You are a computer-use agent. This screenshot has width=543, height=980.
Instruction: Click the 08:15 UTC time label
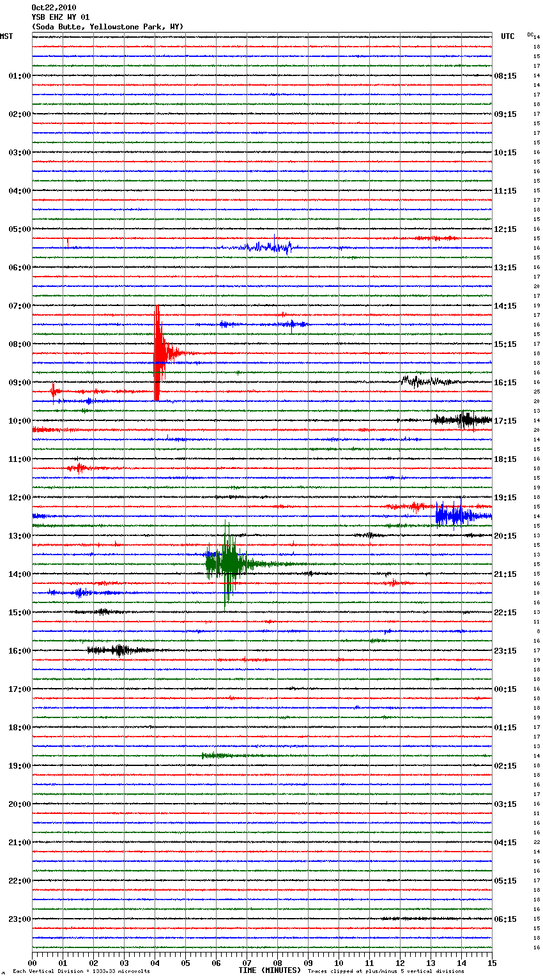(x=505, y=76)
